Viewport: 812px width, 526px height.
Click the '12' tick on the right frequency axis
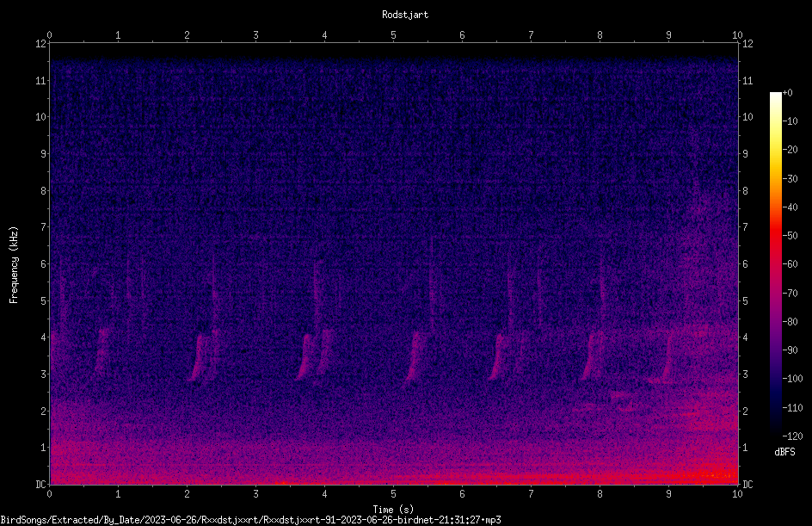tap(747, 44)
